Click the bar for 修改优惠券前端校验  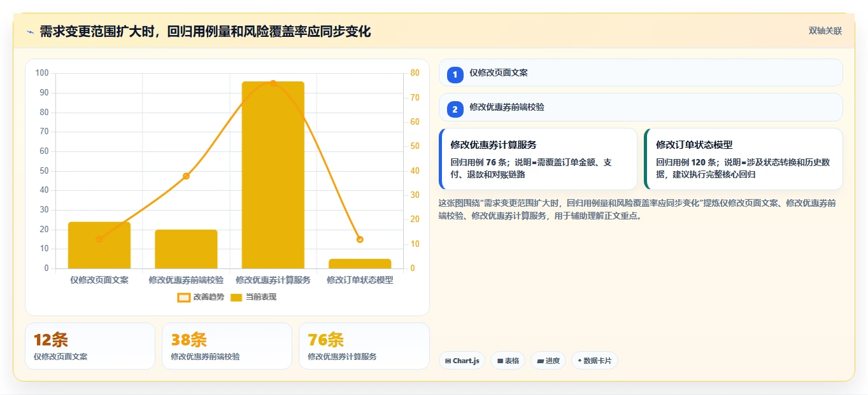click(x=186, y=249)
